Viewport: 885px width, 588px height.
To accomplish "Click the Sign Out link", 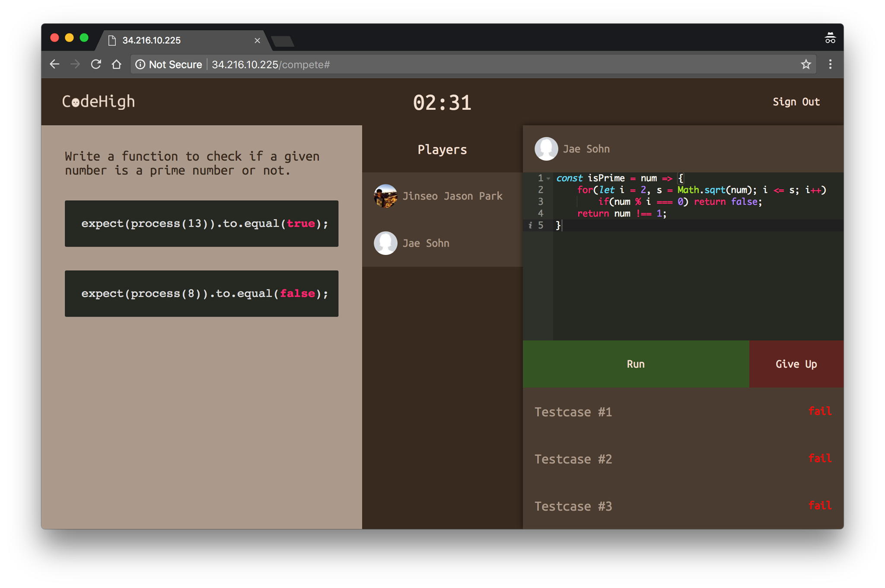I will [x=796, y=102].
